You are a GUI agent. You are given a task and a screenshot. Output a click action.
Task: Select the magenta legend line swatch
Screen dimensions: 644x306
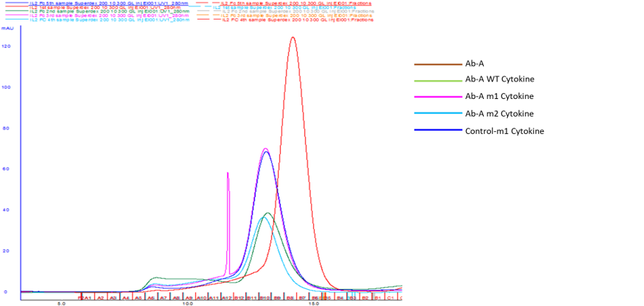[x=438, y=97]
